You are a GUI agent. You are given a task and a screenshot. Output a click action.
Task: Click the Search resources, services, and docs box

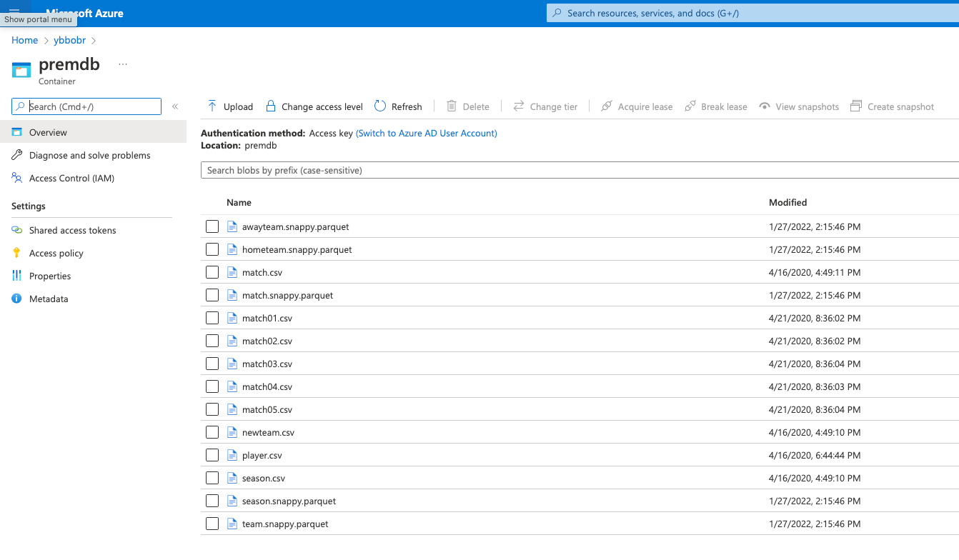[x=750, y=13]
